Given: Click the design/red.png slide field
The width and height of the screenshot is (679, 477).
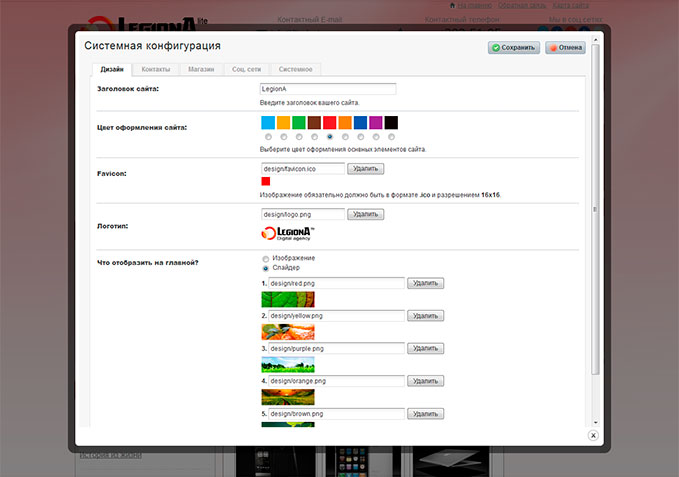Looking at the screenshot, I should [336, 284].
